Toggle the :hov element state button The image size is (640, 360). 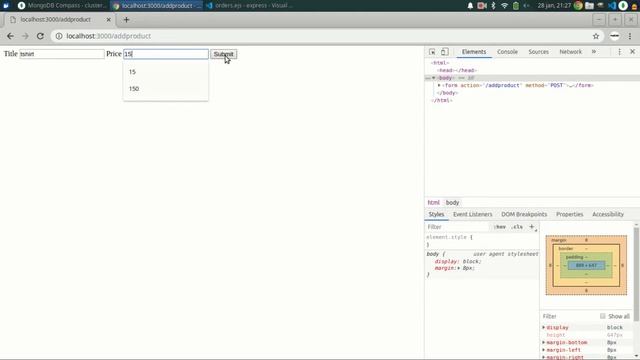click(x=500, y=227)
